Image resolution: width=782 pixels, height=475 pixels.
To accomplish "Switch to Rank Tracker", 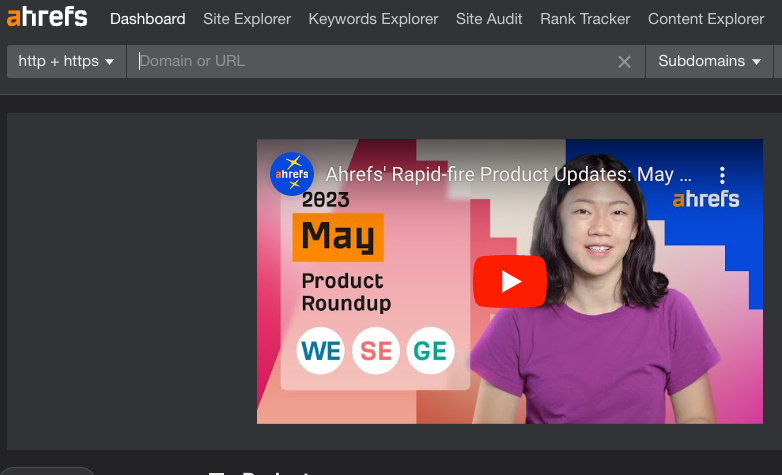I will [585, 19].
